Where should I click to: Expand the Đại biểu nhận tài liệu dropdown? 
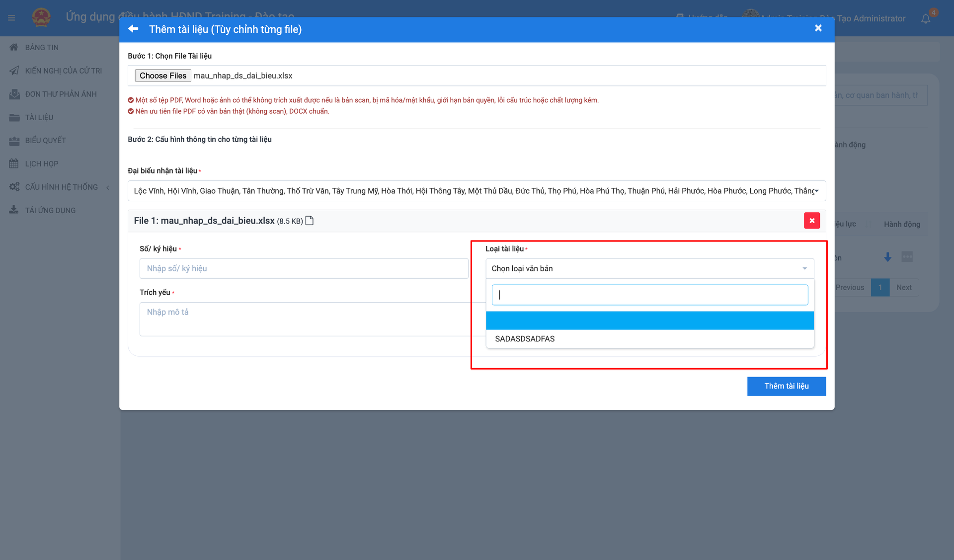point(816,191)
